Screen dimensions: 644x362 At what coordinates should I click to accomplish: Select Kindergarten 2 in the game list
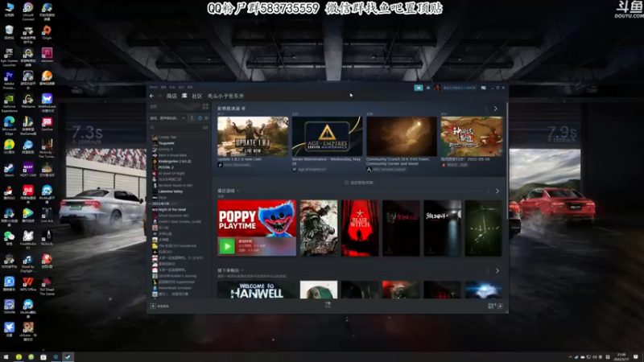point(175,162)
